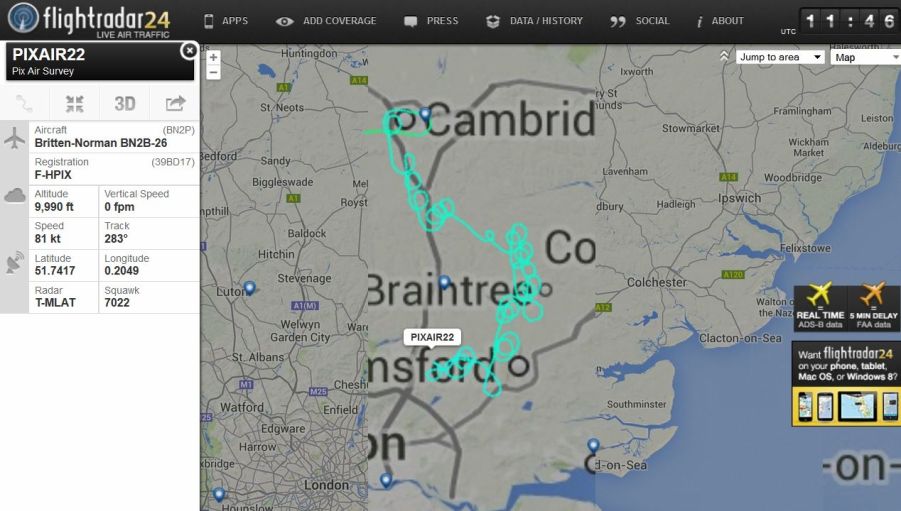Click the flightradar24 radar logo

(x=22, y=19)
